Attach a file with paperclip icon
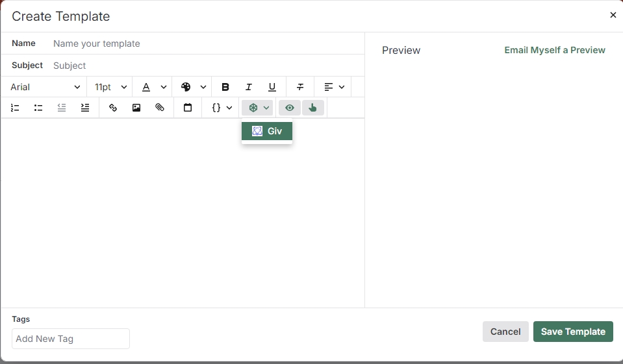This screenshot has width=623, height=364. pyautogui.click(x=160, y=108)
